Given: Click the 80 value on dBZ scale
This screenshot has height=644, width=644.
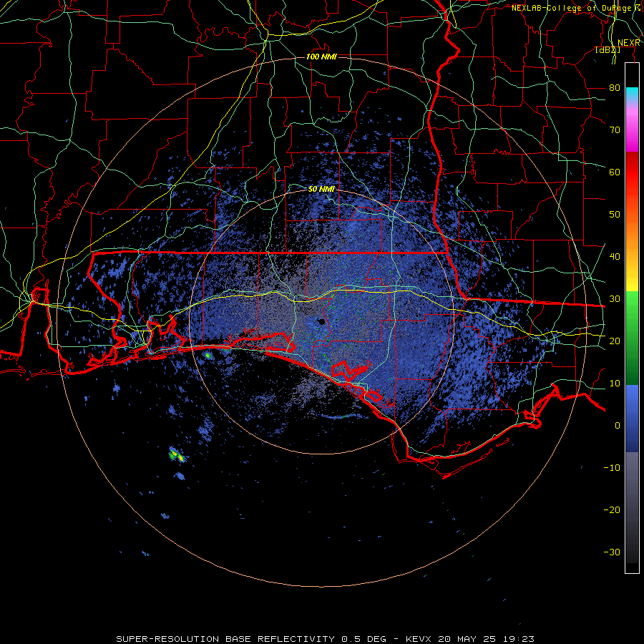Looking at the screenshot, I should pos(615,87).
